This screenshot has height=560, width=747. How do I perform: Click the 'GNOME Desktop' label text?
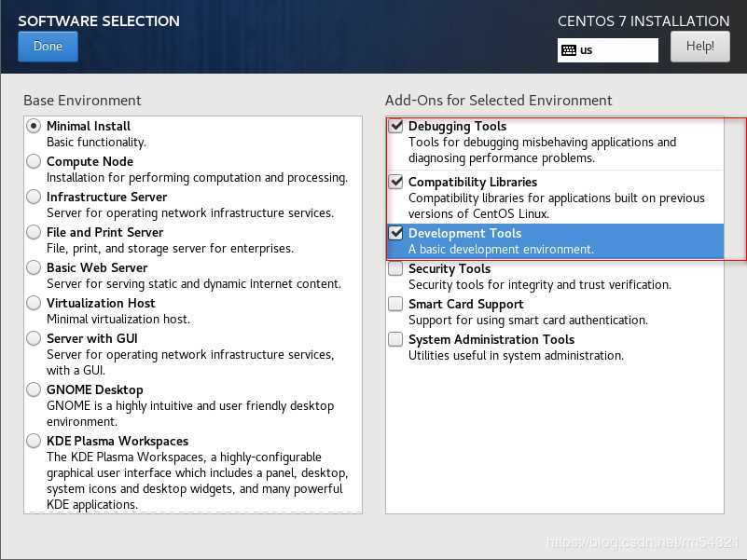click(x=95, y=390)
